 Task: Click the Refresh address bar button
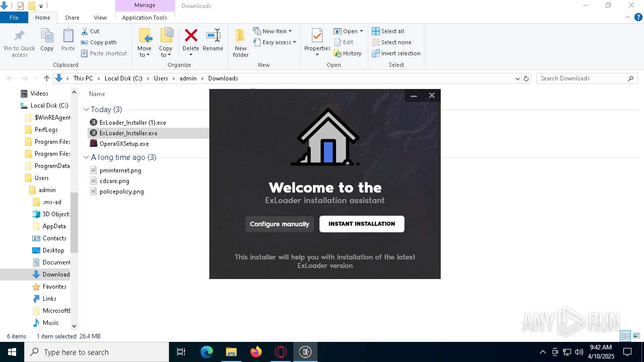coord(526,78)
